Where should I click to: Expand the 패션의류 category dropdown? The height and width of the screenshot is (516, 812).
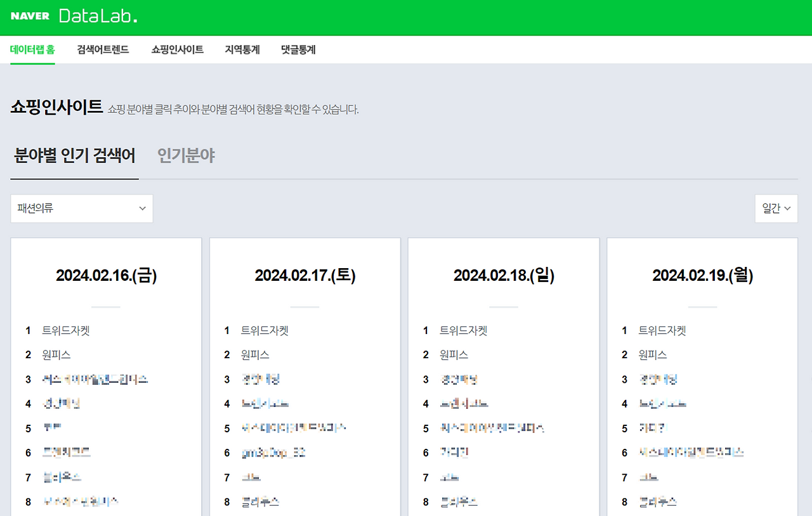click(82, 209)
